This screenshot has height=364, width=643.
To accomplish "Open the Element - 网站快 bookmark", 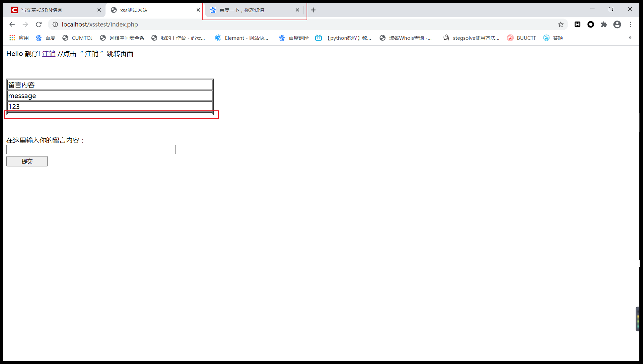I will 242,38.
